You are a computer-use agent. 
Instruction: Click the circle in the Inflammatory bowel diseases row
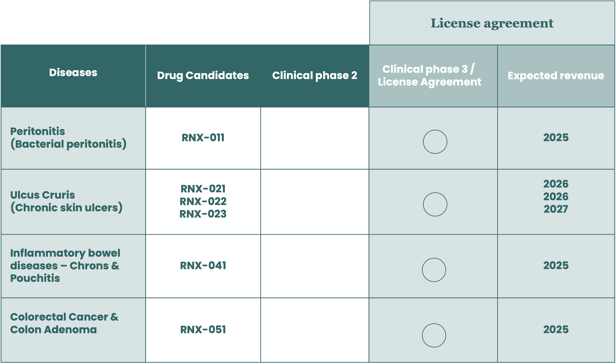(434, 270)
